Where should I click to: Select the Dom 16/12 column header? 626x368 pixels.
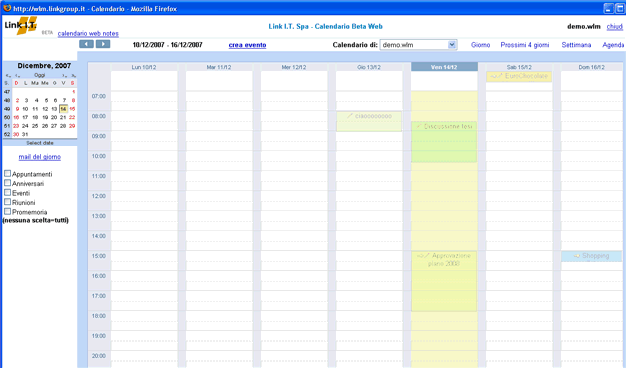pyautogui.click(x=592, y=67)
